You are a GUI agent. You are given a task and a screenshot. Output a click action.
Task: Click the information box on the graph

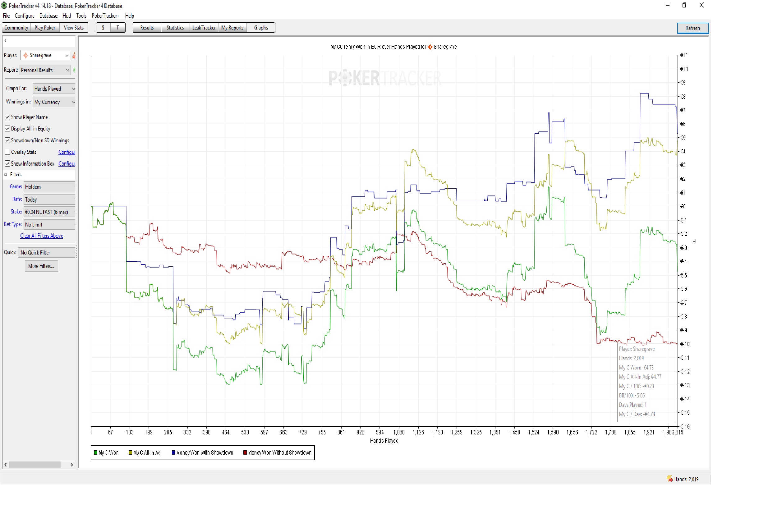[x=646, y=382]
